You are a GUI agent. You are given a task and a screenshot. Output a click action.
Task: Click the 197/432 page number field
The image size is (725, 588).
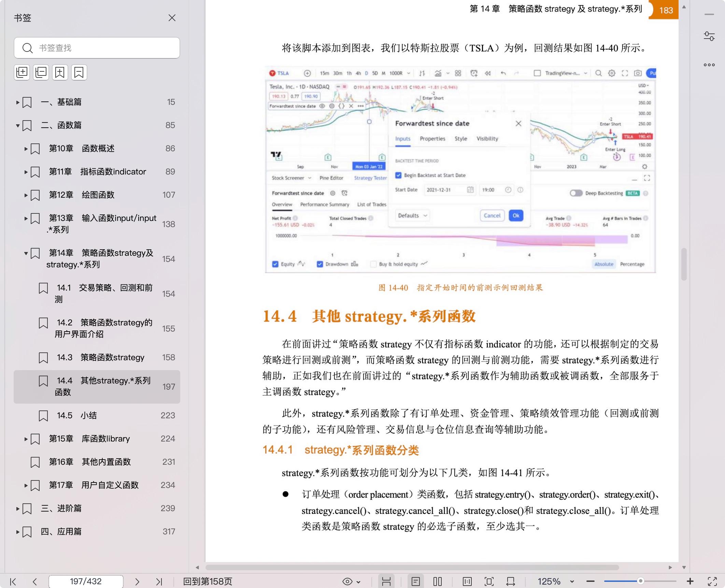pyautogui.click(x=86, y=582)
